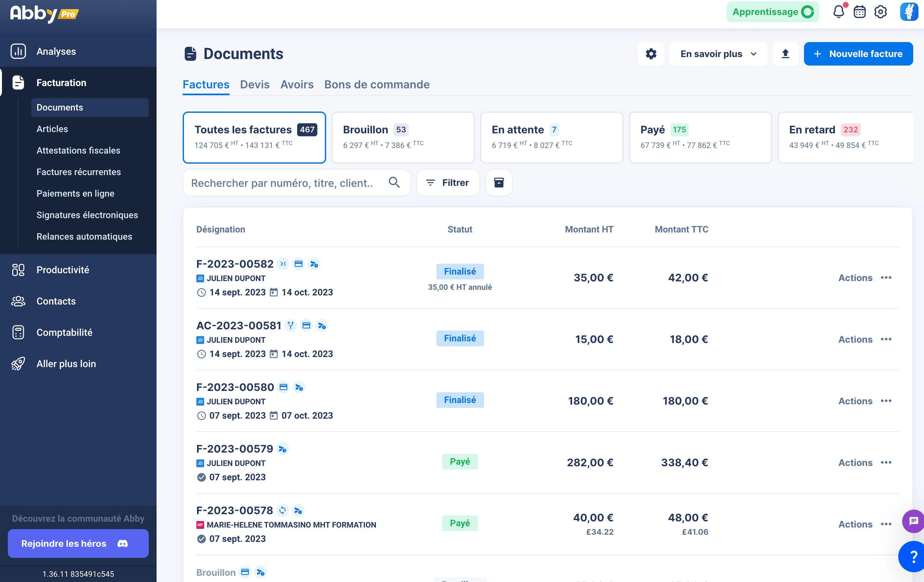Open Actions menu for F-2023-00582

[x=865, y=278]
